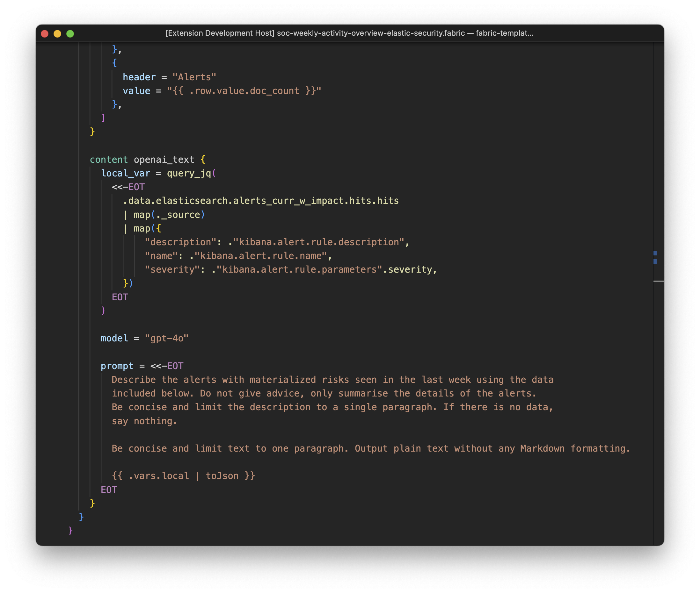The height and width of the screenshot is (593, 700).
Task: Select the "query_jq" function name
Action: (189, 173)
